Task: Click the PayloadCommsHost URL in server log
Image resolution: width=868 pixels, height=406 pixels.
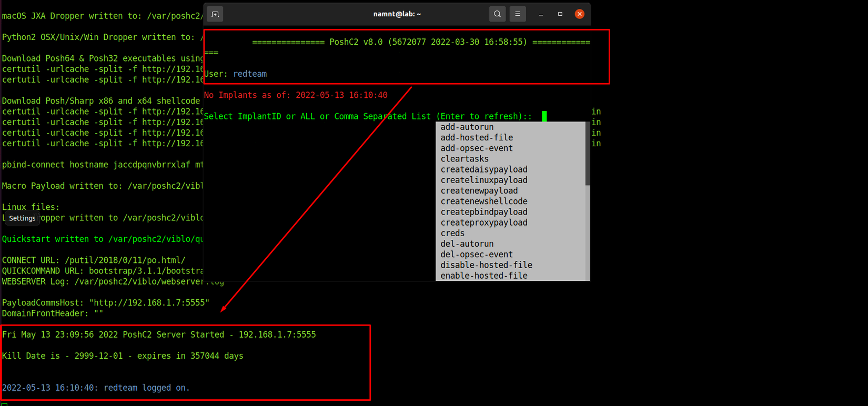Action: 149,303
